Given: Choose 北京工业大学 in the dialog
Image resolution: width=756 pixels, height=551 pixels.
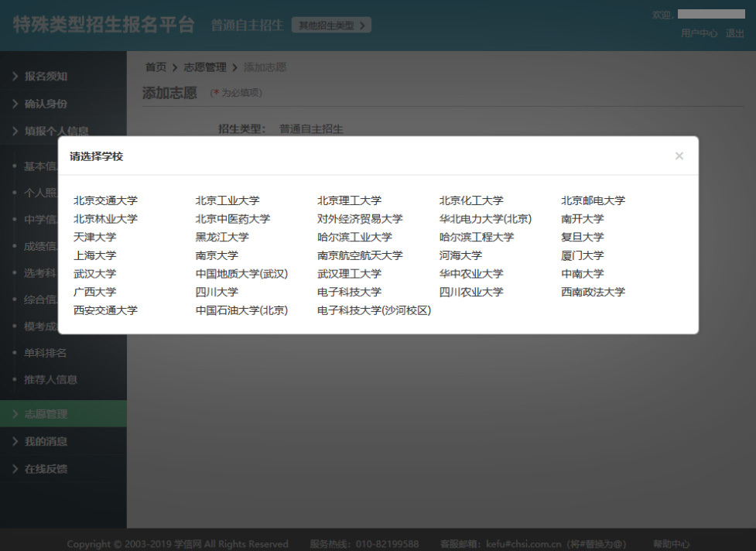Looking at the screenshot, I should point(227,200).
